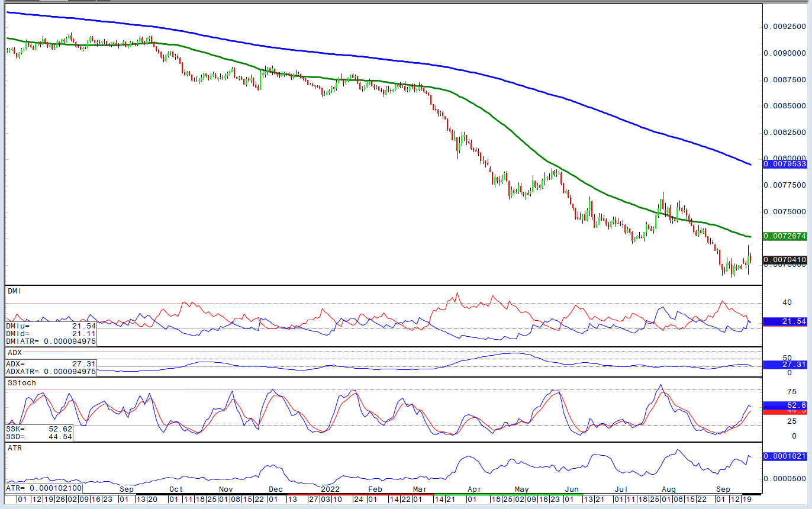Click the 0.0082500 price axis label
This screenshot has width=812, height=509.
click(784, 132)
